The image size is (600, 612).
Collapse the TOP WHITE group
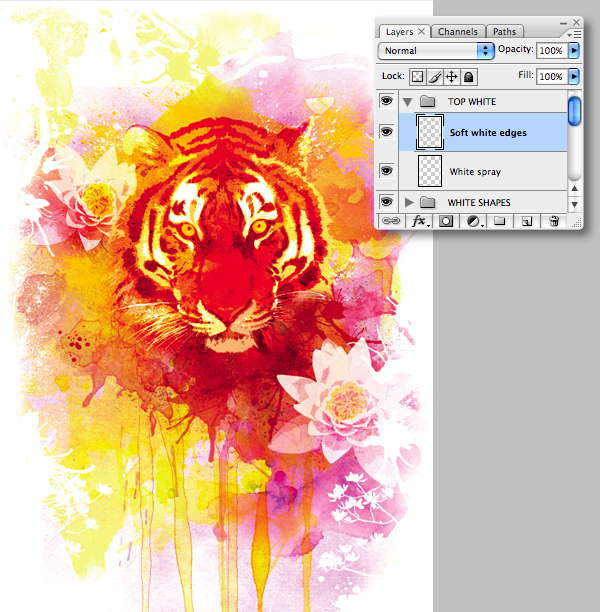pyautogui.click(x=408, y=102)
